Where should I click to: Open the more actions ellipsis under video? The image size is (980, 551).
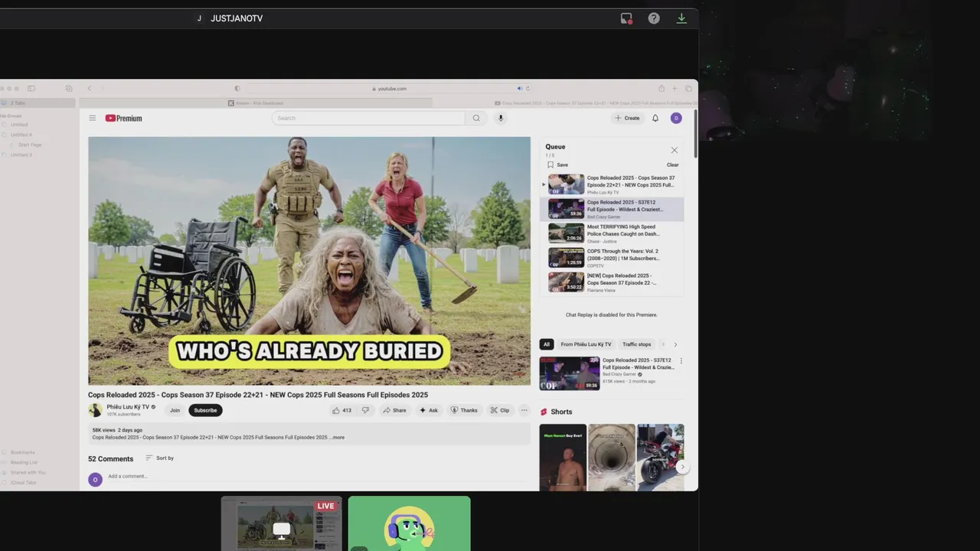524,410
